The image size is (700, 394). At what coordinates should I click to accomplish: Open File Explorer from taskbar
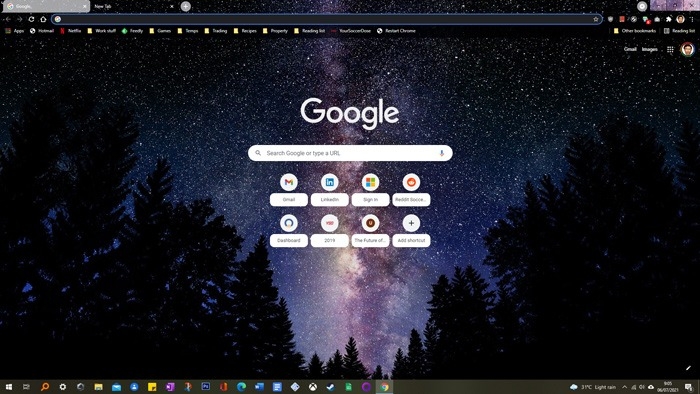click(x=98, y=387)
